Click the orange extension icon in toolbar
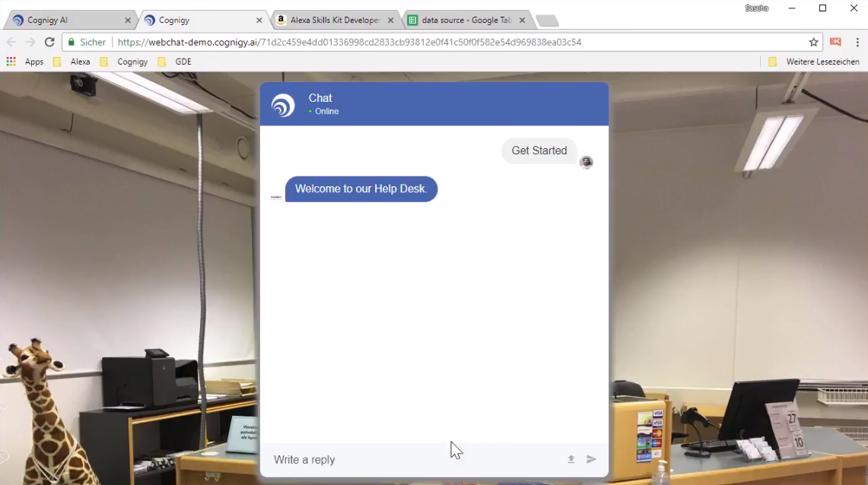 coord(835,43)
